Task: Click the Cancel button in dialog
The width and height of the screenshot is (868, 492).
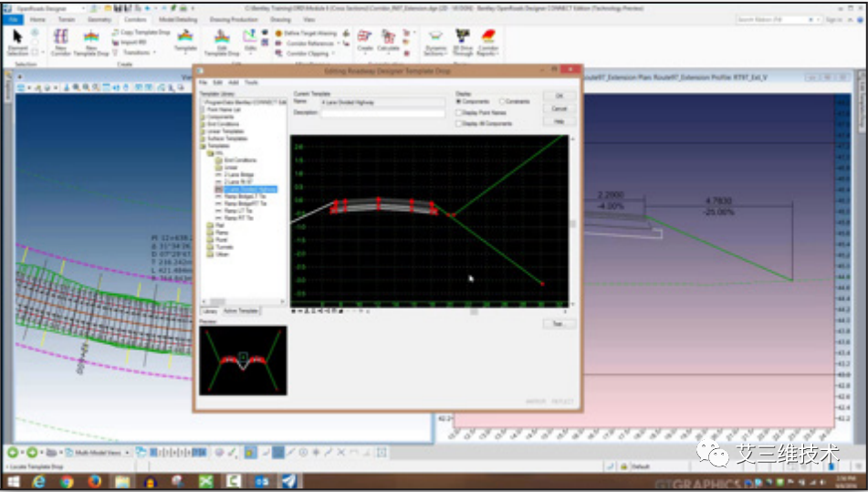Action: [559, 108]
